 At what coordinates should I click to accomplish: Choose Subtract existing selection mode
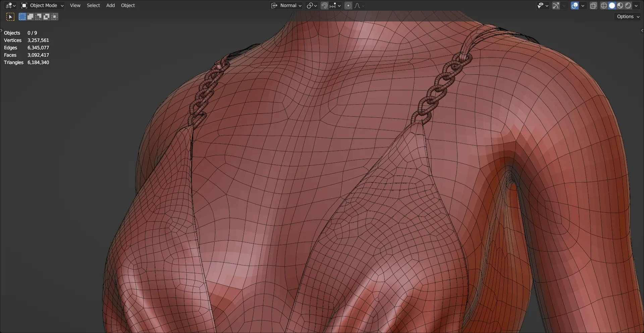click(38, 17)
